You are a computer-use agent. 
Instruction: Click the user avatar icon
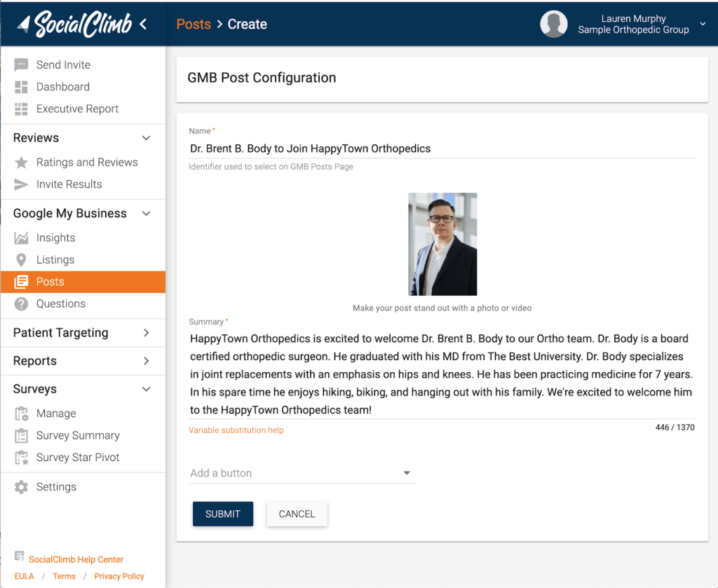tap(554, 24)
